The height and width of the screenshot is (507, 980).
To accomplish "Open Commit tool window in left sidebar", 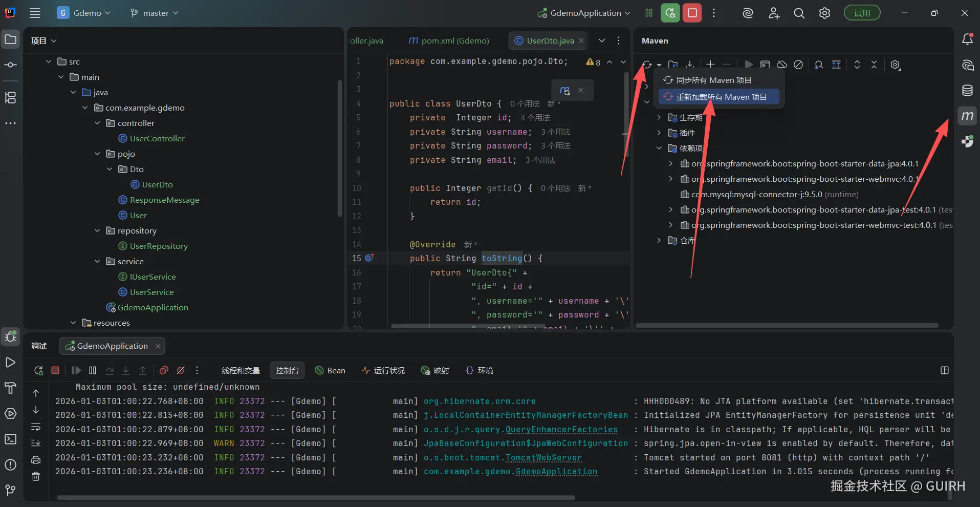I will 10,65.
